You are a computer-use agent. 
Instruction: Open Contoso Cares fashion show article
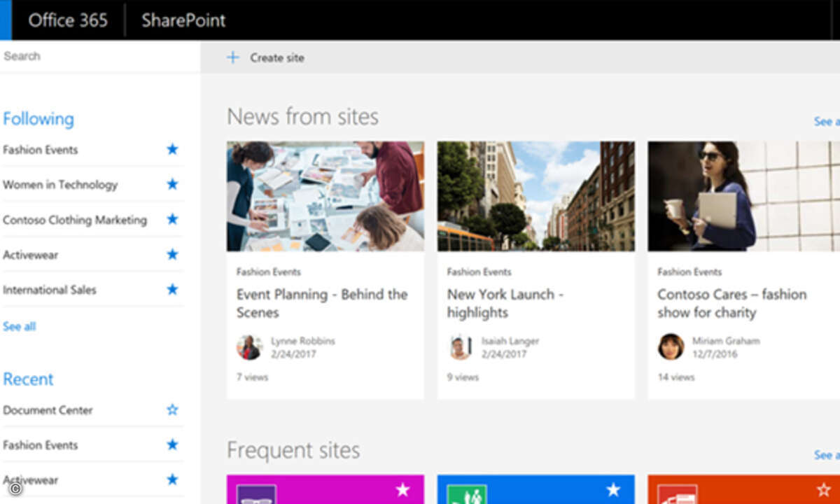pos(732,303)
